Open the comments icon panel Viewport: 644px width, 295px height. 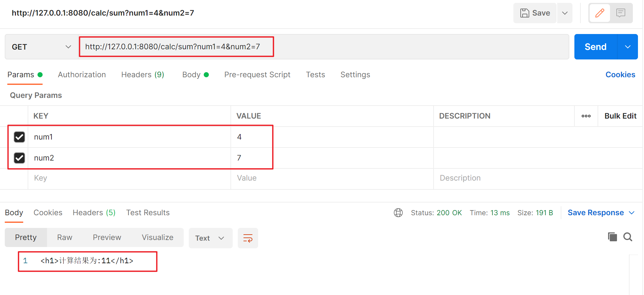pyautogui.click(x=620, y=13)
